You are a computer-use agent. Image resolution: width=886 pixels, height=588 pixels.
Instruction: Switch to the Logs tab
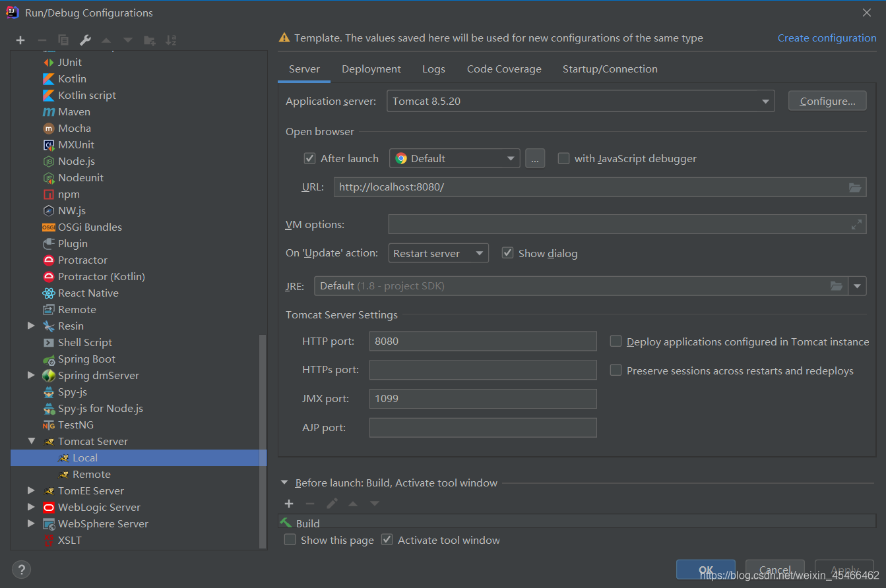(x=433, y=69)
